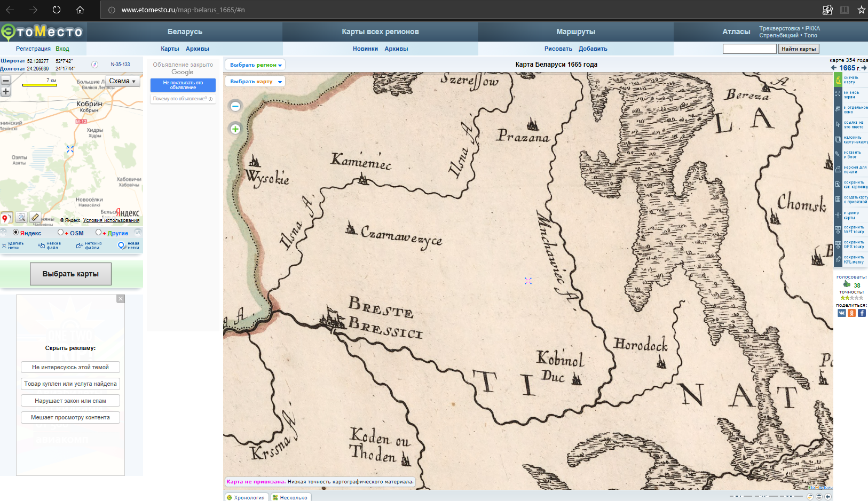Select the ruler measuring tool
The image size is (868, 501).
35,217
